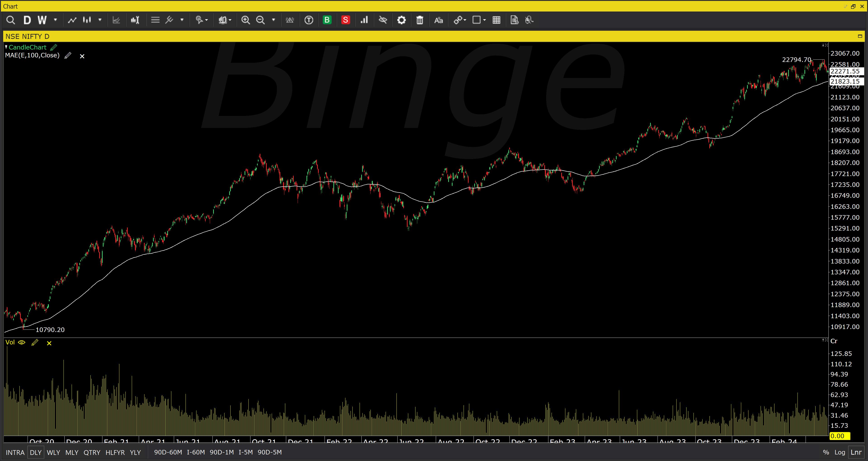Viewport: 868px width, 461px height.
Task: Expand the zoom options dropdown arrow
Action: pyautogui.click(x=274, y=20)
